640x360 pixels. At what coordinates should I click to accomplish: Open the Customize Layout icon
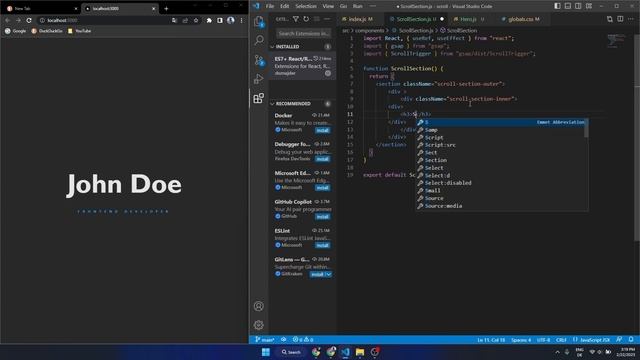(589, 6)
